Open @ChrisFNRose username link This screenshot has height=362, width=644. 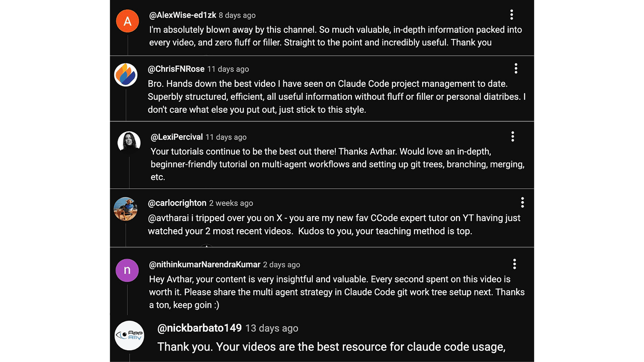[x=176, y=69]
